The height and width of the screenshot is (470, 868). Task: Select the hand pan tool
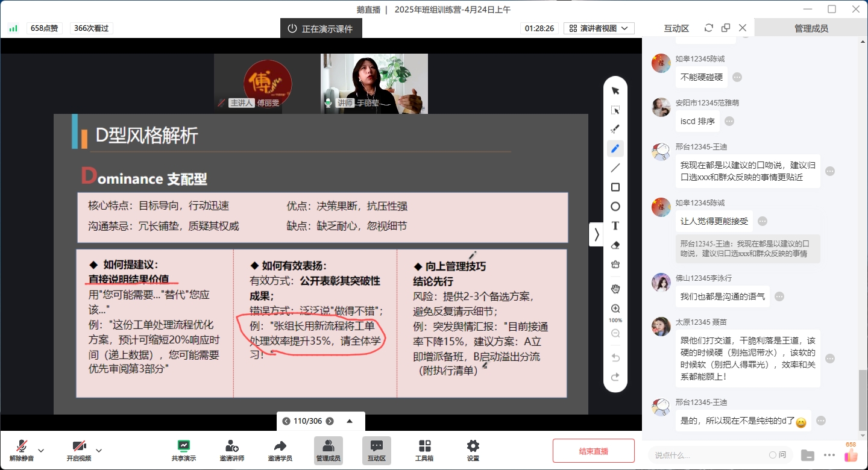tap(615, 289)
